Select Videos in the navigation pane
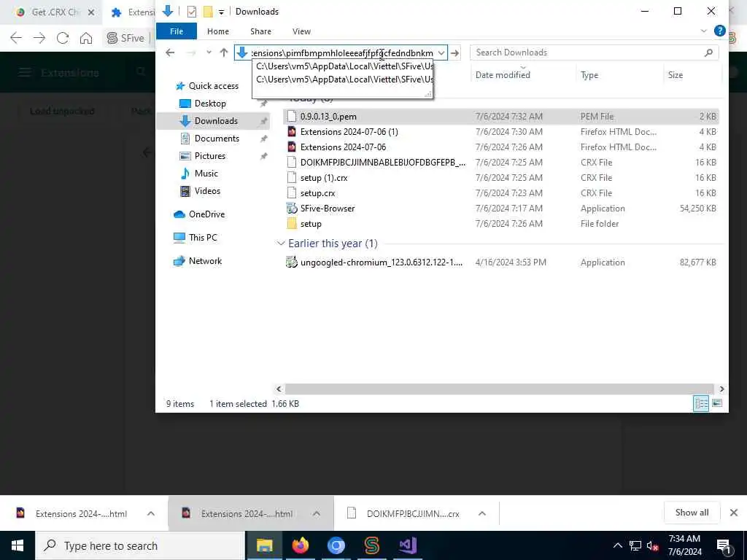This screenshot has height=560, width=747. (x=207, y=191)
